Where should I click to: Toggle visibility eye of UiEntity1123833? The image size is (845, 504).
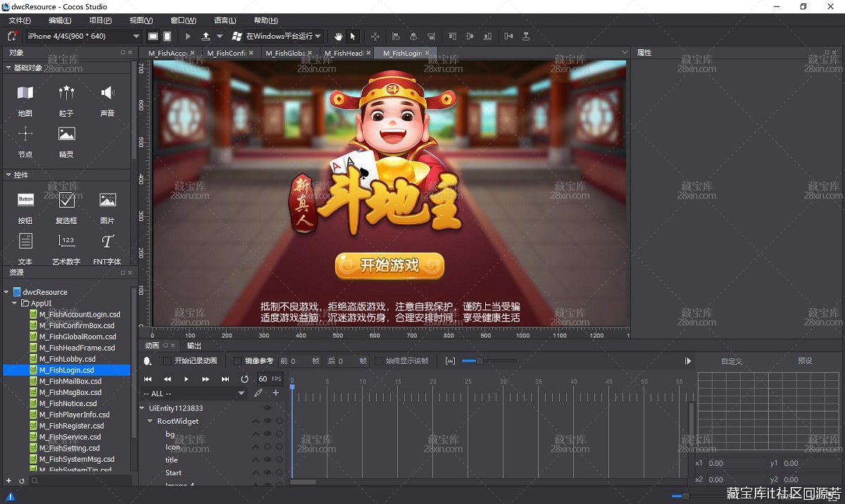pos(267,408)
